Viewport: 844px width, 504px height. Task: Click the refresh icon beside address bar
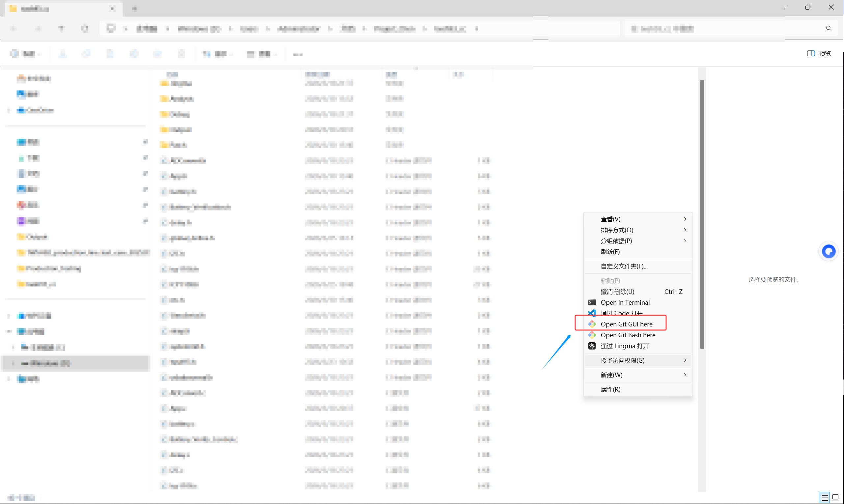tap(85, 29)
